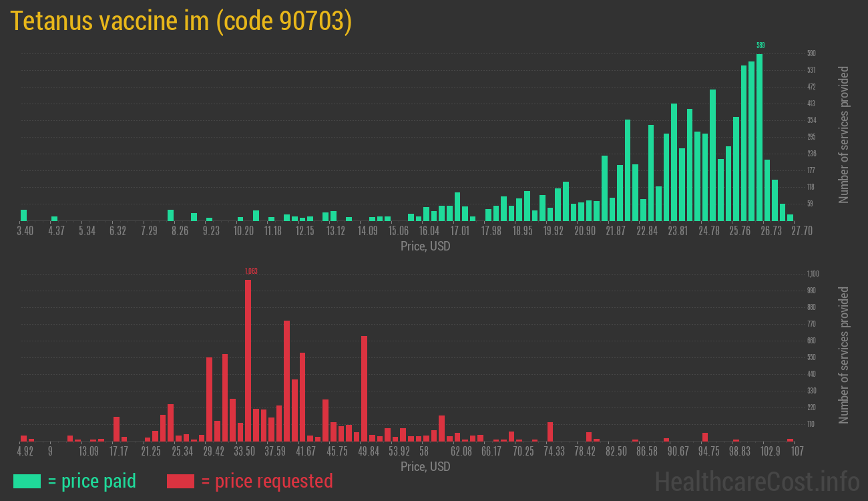
Task: Click the 'price paid' legend text
Action: [91, 481]
